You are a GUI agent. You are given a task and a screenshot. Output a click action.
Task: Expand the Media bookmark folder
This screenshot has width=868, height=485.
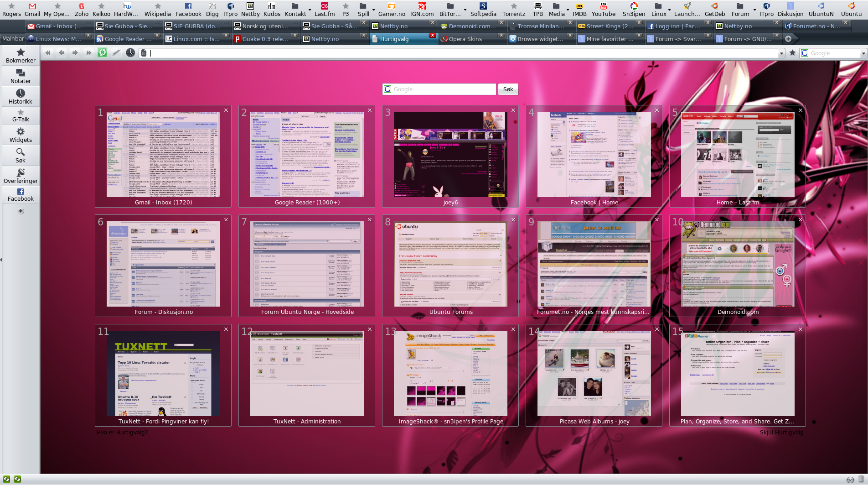click(x=557, y=10)
